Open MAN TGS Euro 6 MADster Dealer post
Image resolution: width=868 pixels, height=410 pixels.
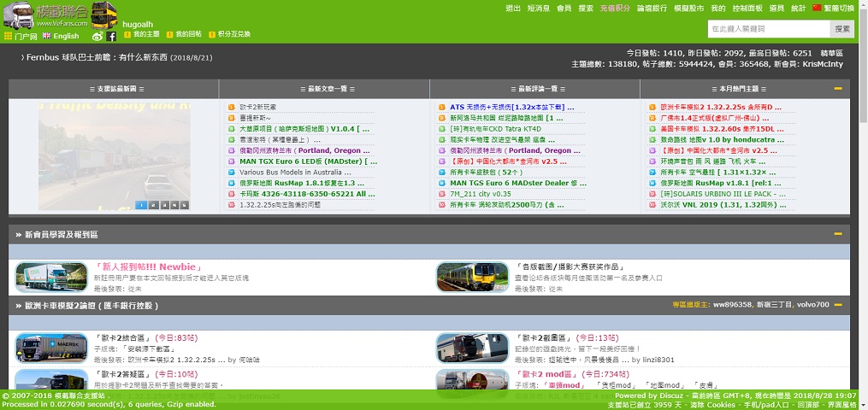pyautogui.click(x=518, y=183)
